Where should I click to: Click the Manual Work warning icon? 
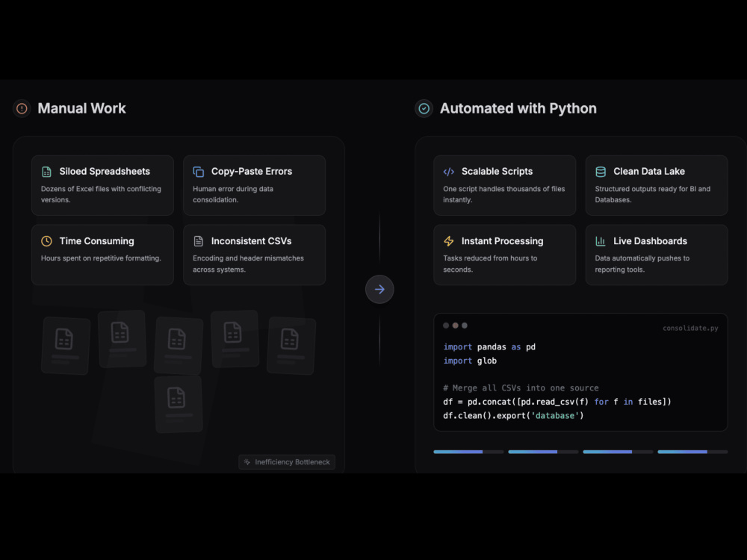pyautogui.click(x=22, y=108)
